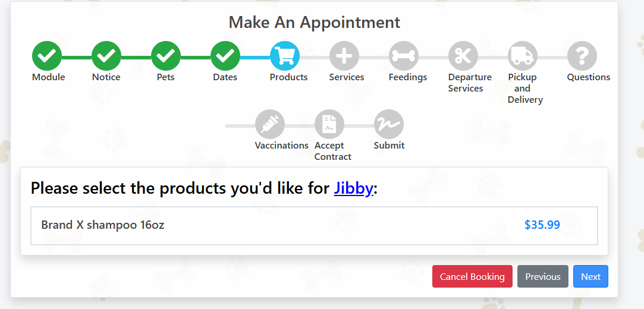Click the blue shopping cart Products icon
The width and height of the screenshot is (644, 309).
pyautogui.click(x=285, y=56)
